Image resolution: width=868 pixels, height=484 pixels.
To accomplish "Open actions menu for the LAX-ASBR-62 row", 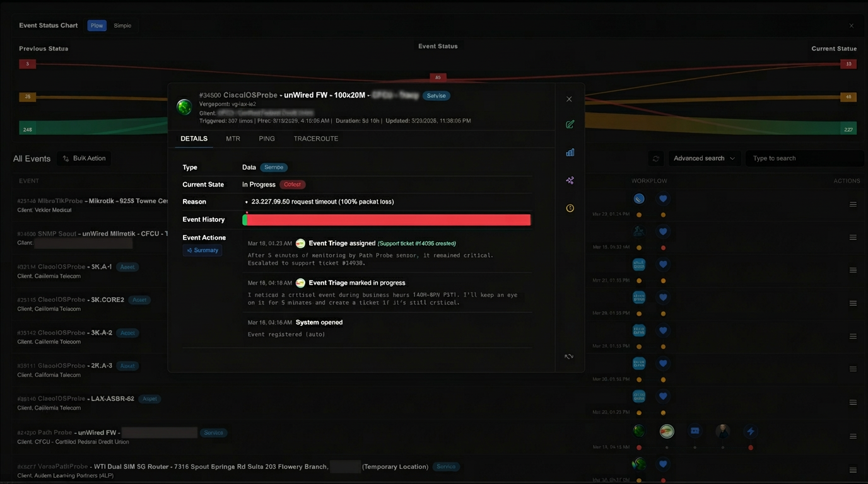I will [x=853, y=402].
